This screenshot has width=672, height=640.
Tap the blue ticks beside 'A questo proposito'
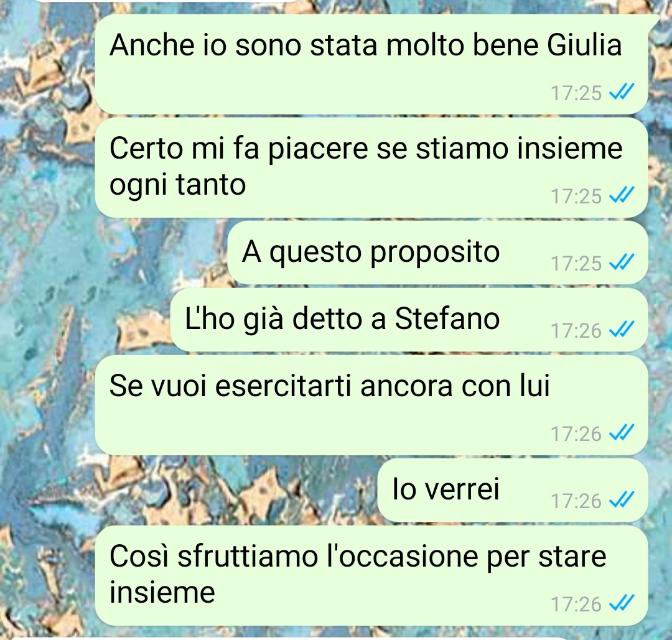click(622, 261)
